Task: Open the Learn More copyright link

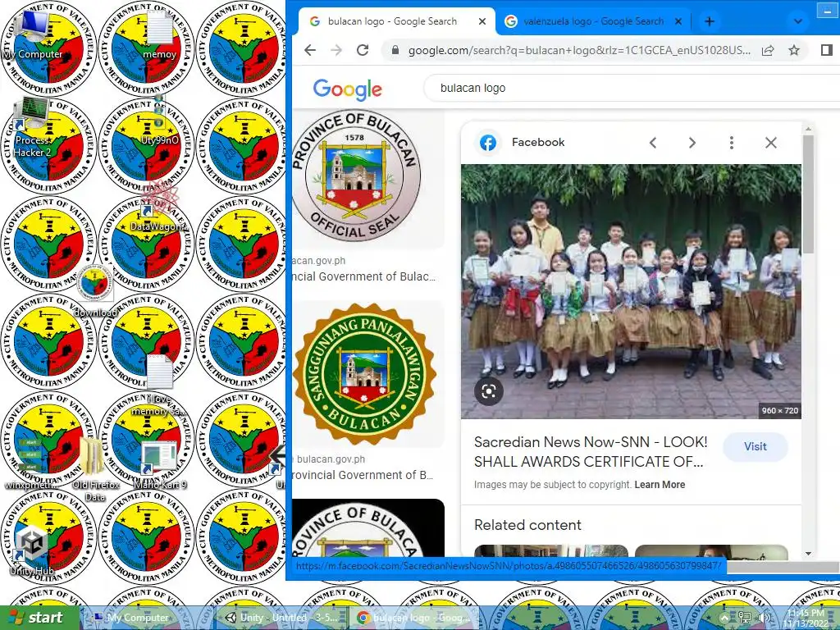Action: pos(660,484)
